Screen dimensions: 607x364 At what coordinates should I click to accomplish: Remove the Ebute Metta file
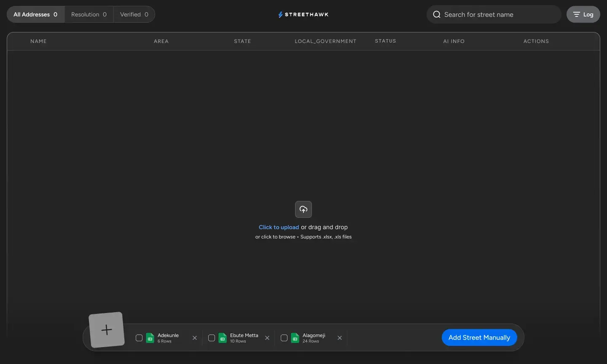click(x=267, y=338)
